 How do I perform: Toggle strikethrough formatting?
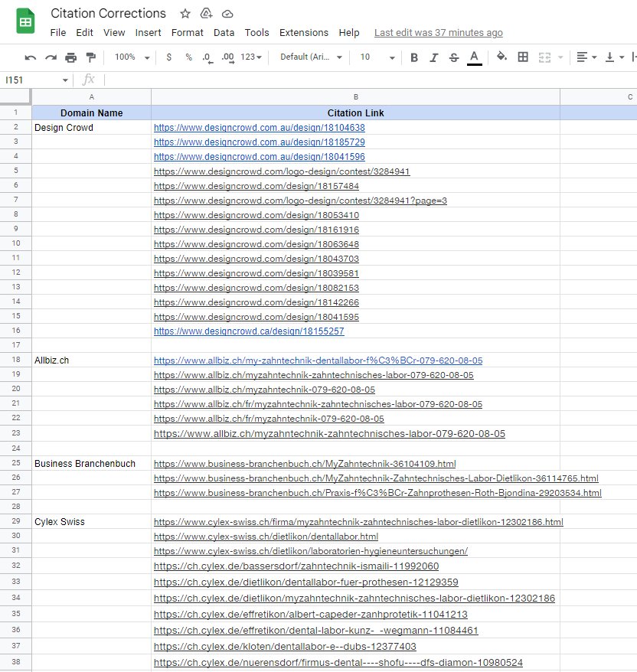[454, 57]
